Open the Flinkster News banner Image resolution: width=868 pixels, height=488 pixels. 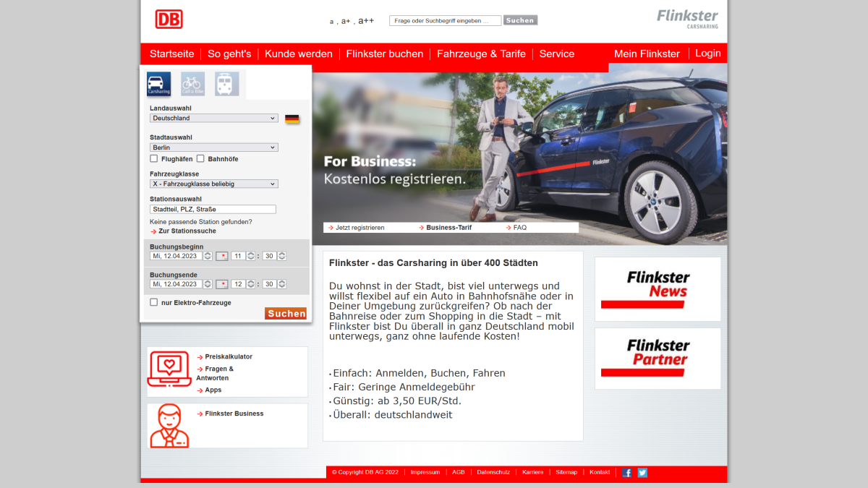click(658, 289)
